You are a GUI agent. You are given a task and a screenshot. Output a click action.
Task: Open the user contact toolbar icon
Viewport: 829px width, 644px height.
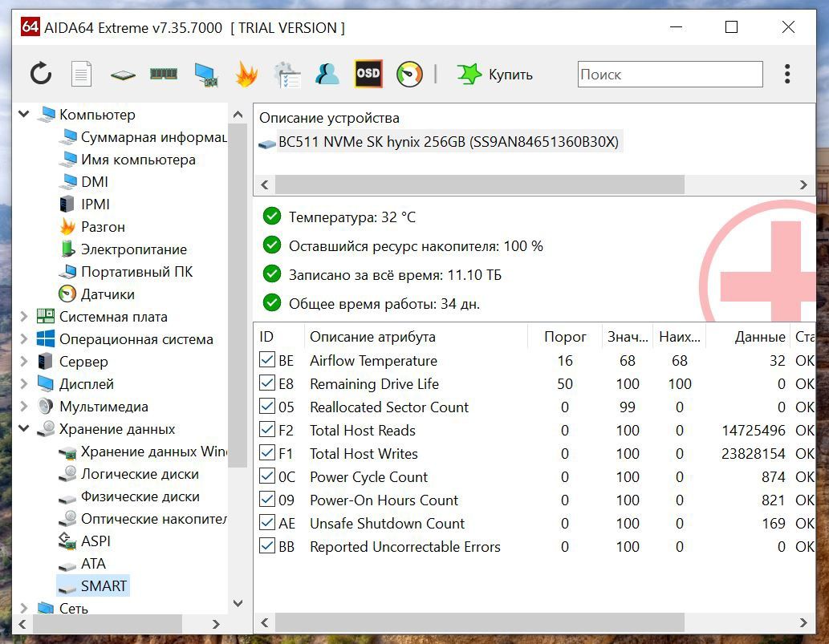click(x=327, y=74)
